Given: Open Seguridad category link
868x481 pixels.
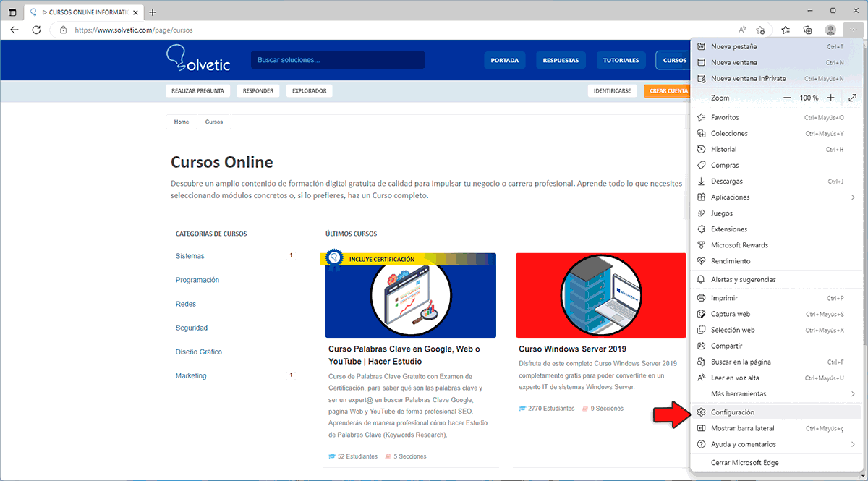Looking at the screenshot, I should point(192,328).
